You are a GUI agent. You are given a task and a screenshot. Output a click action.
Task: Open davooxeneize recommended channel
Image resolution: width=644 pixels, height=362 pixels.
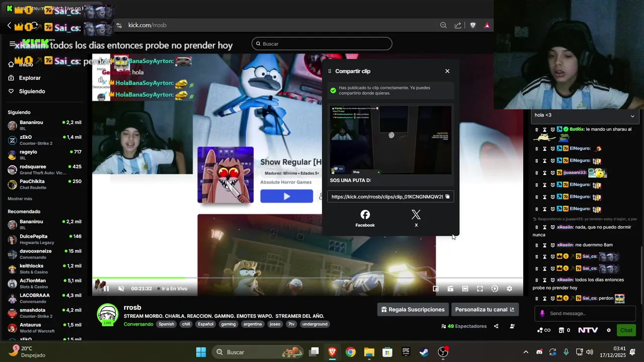pyautogui.click(x=45, y=254)
